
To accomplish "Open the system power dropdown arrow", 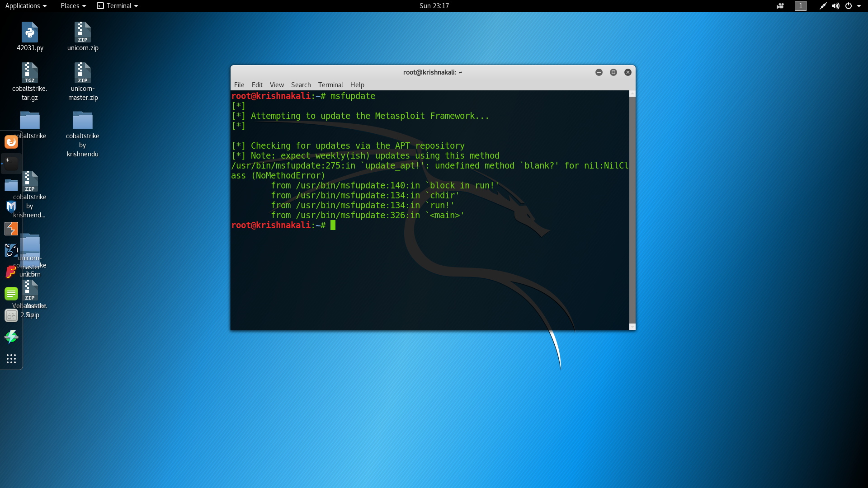I will [859, 6].
